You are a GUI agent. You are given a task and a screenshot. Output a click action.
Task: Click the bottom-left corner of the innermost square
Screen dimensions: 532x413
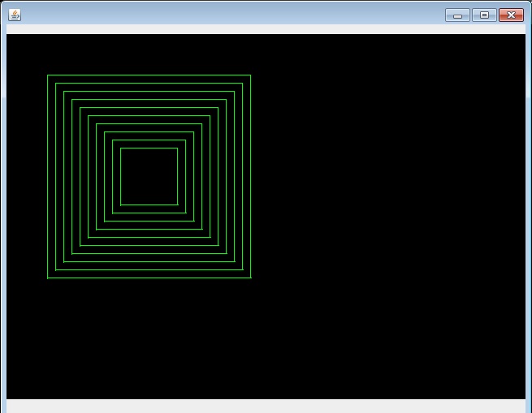(120, 204)
